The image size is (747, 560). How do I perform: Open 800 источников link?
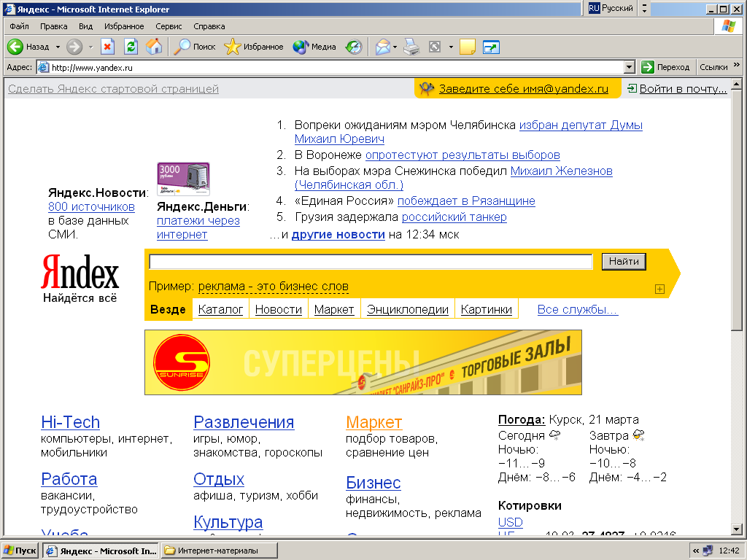click(91, 206)
